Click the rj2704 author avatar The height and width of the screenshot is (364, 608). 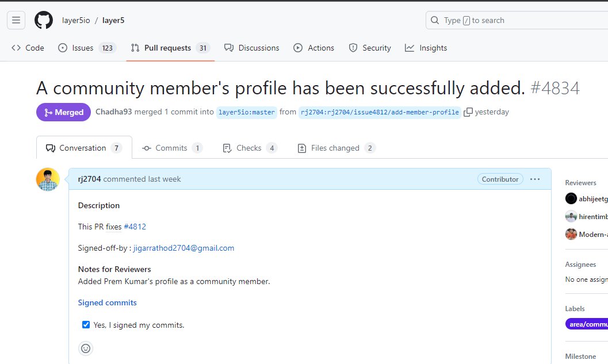[48, 179]
